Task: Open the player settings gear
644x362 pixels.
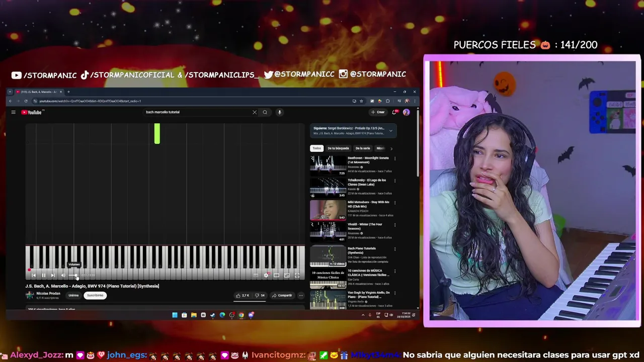Action: [266, 275]
